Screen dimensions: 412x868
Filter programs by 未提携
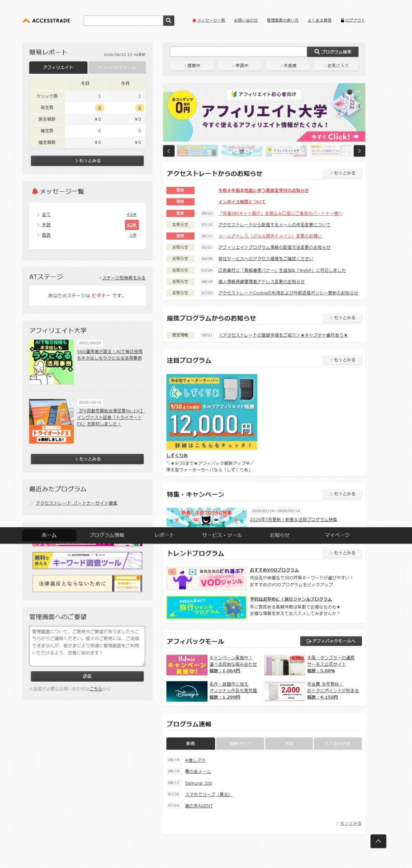click(288, 66)
